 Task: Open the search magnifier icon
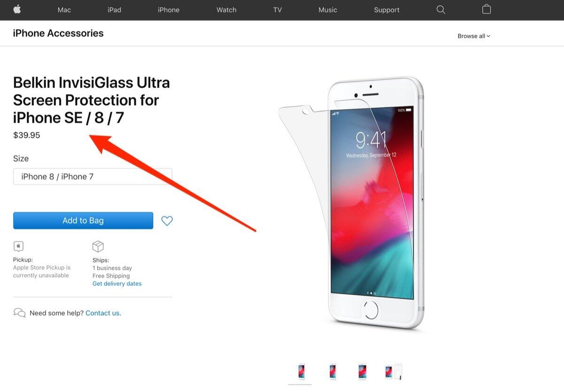pyautogui.click(x=441, y=9)
